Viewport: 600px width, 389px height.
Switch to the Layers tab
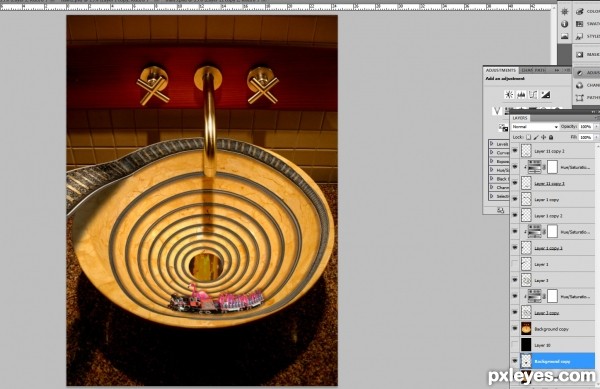click(520, 118)
